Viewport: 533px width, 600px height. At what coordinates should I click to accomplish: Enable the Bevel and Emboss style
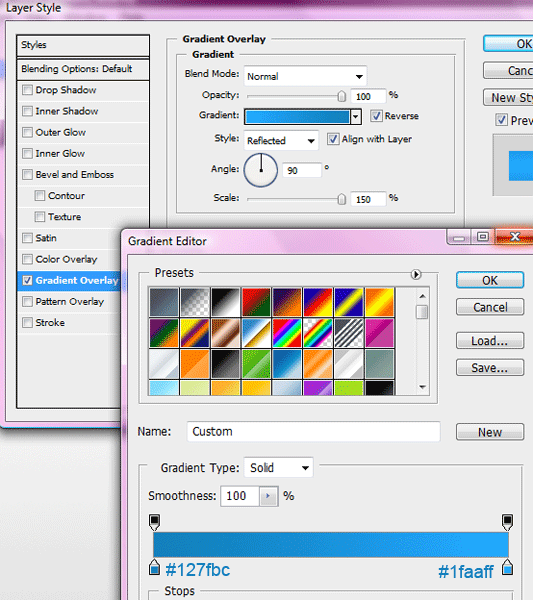[x=27, y=174]
